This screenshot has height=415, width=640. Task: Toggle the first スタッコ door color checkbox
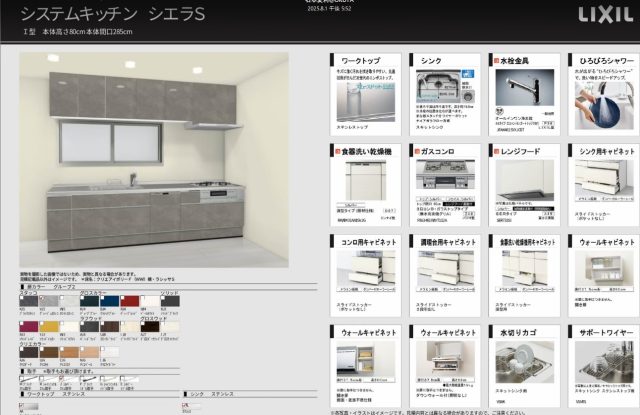point(23,295)
